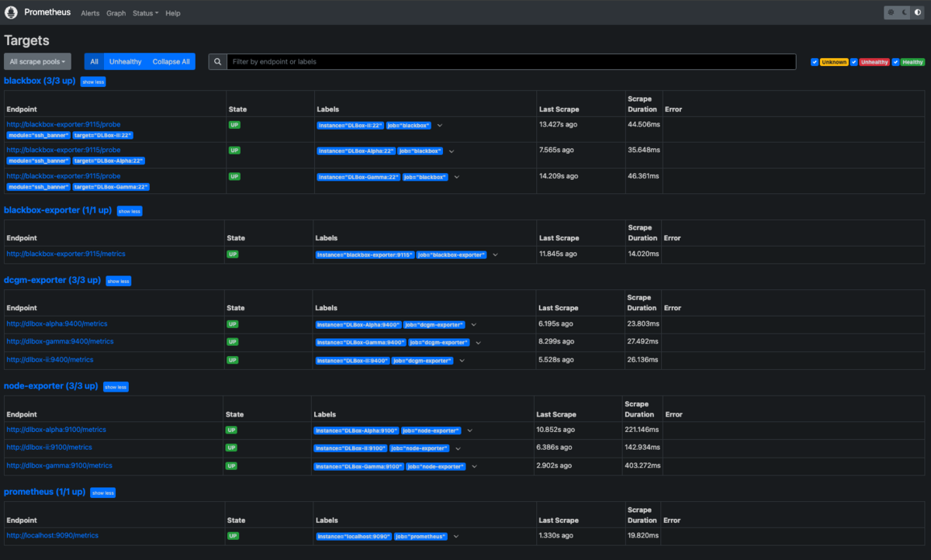
Task: Open the blackbox (3/3 up) pool heading
Action: (40, 81)
